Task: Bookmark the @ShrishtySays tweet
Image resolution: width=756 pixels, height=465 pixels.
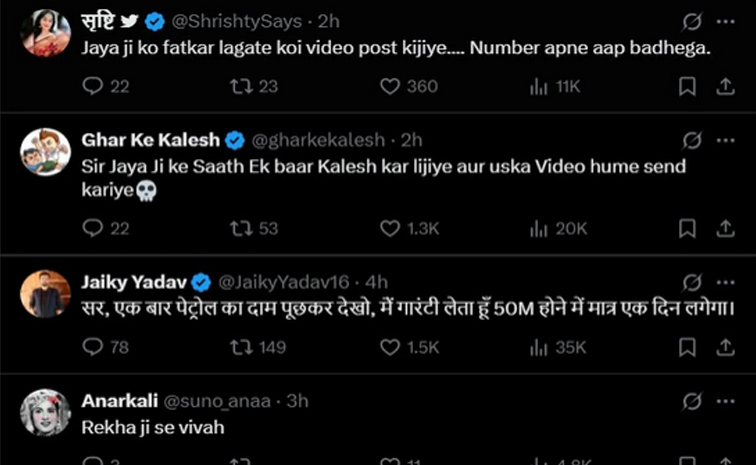Action: pyautogui.click(x=687, y=86)
